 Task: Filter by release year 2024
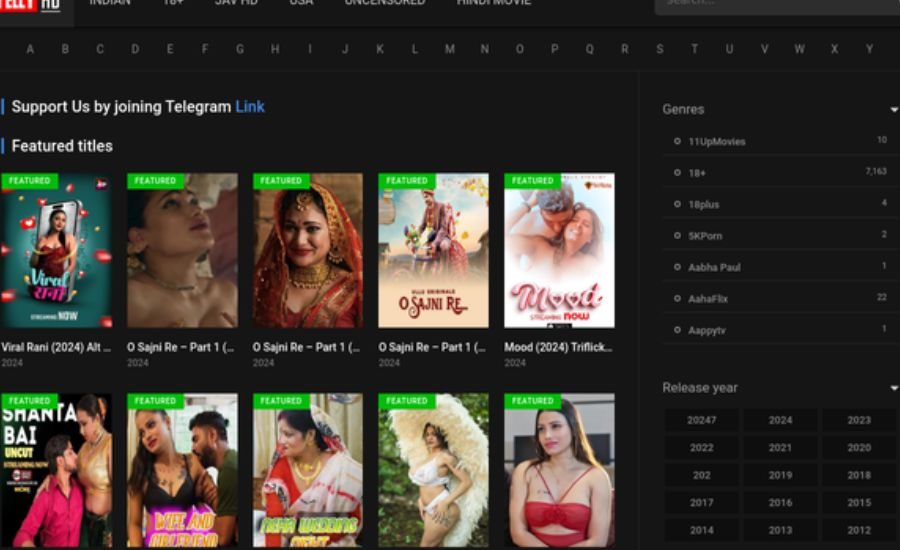tap(781, 420)
